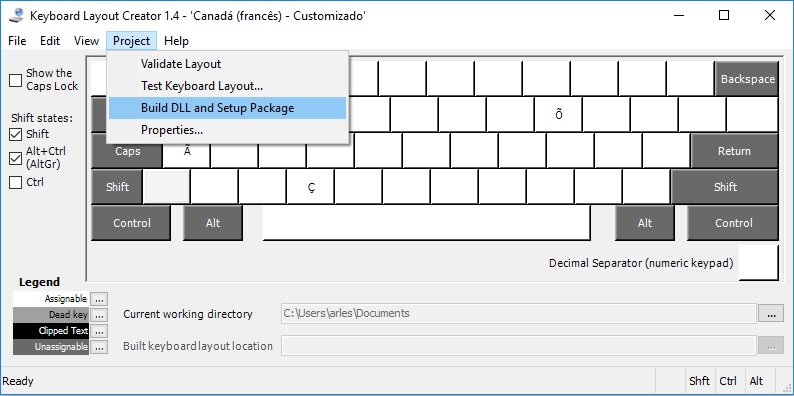Image resolution: width=794 pixels, height=396 pixels.
Task: Open the View menu
Action: [86, 41]
